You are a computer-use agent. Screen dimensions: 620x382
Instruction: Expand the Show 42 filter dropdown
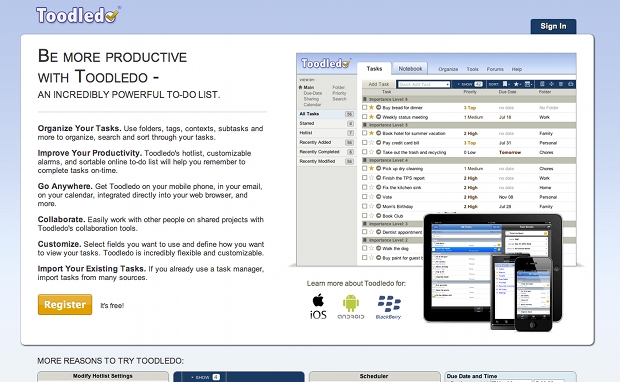[x=470, y=84]
